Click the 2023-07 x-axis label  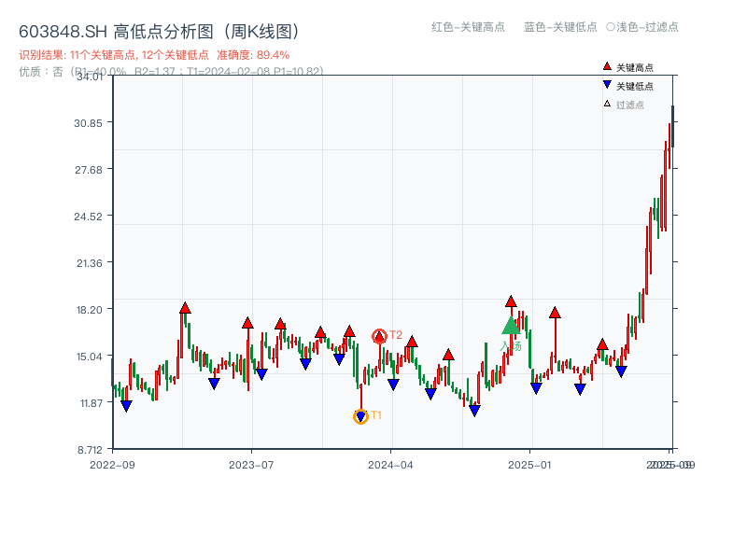point(251,465)
